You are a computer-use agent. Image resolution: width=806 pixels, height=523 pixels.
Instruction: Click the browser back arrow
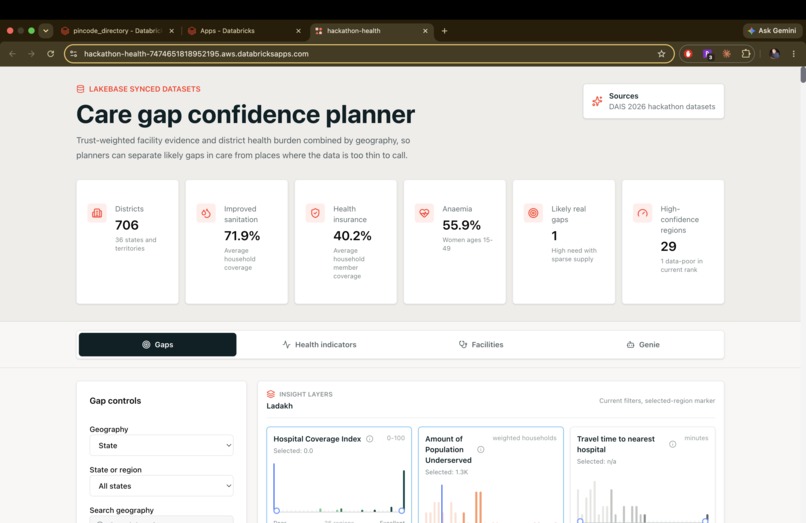[x=12, y=53]
